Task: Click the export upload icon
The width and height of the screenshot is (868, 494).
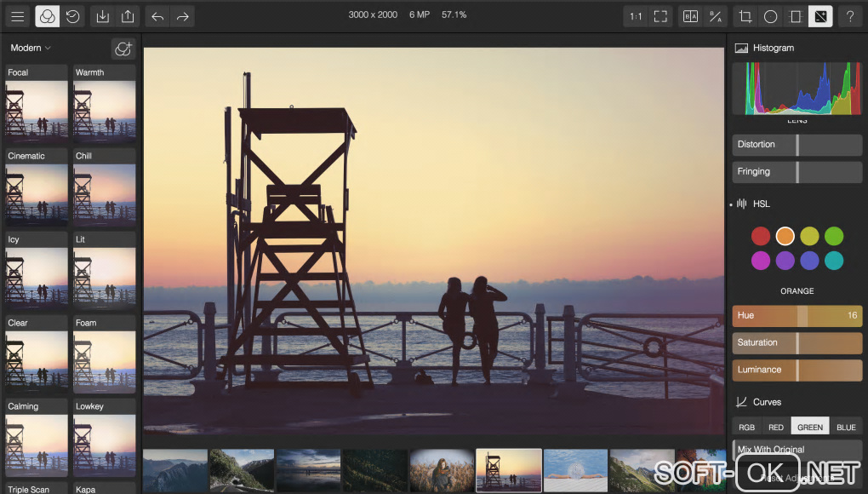Action: 128,17
